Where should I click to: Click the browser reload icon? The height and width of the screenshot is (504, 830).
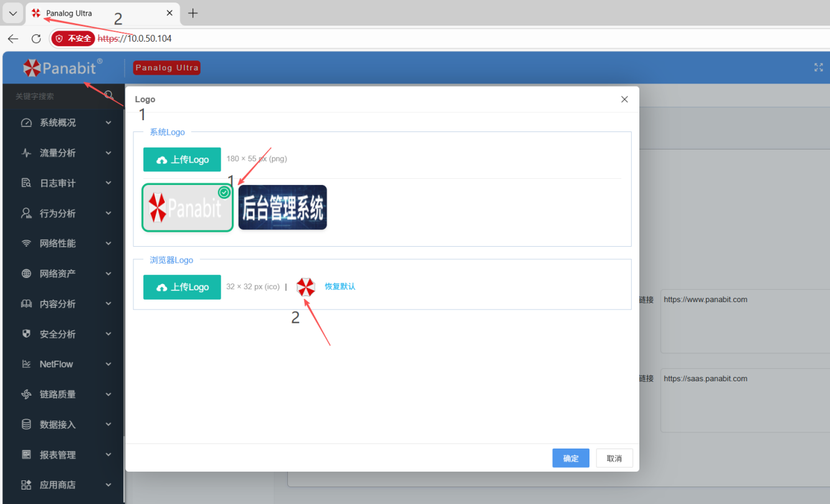pyautogui.click(x=36, y=39)
